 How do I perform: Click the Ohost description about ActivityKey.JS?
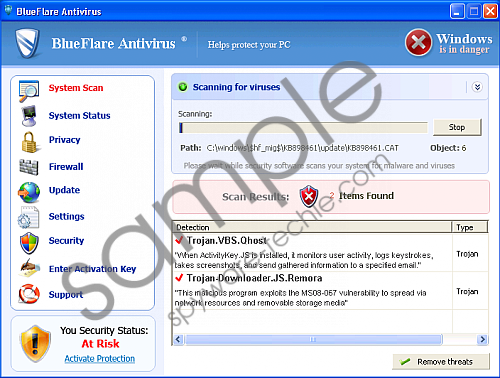pyautogui.click(x=304, y=260)
